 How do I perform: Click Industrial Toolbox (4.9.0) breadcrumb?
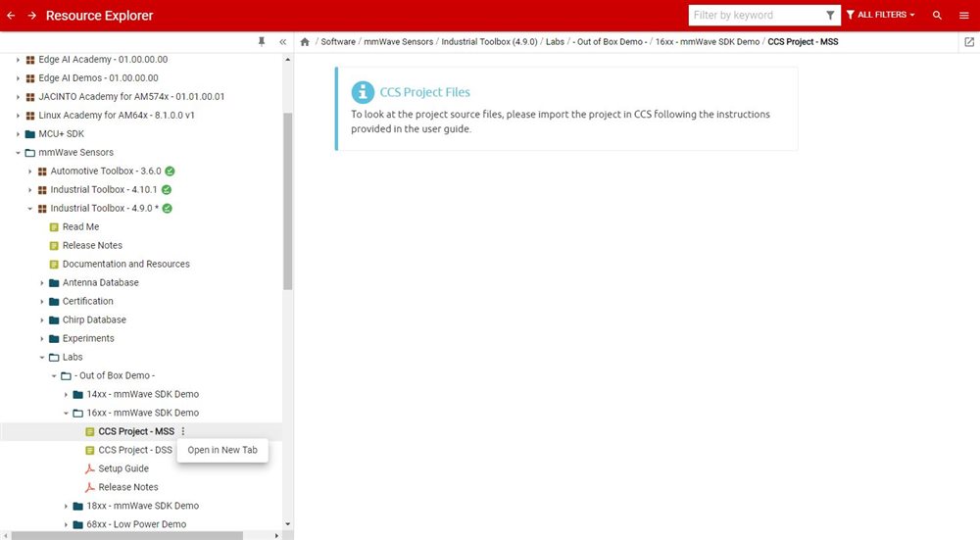(x=489, y=42)
